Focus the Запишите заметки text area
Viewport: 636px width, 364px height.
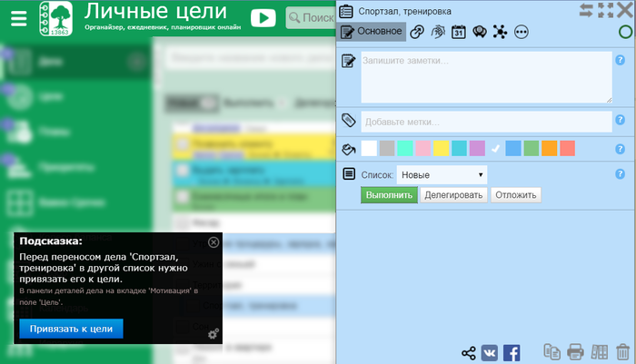(486, 77)
